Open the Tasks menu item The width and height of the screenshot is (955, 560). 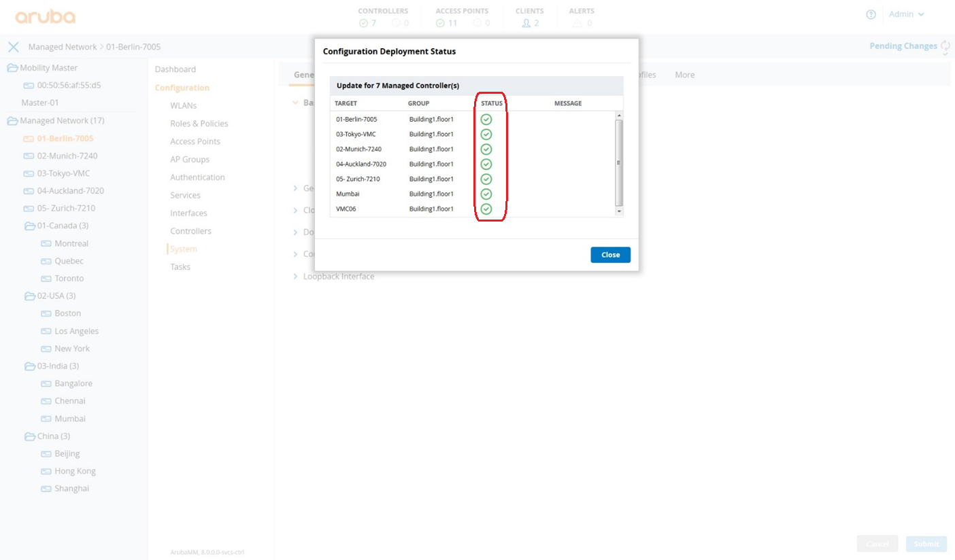point(180,267)
